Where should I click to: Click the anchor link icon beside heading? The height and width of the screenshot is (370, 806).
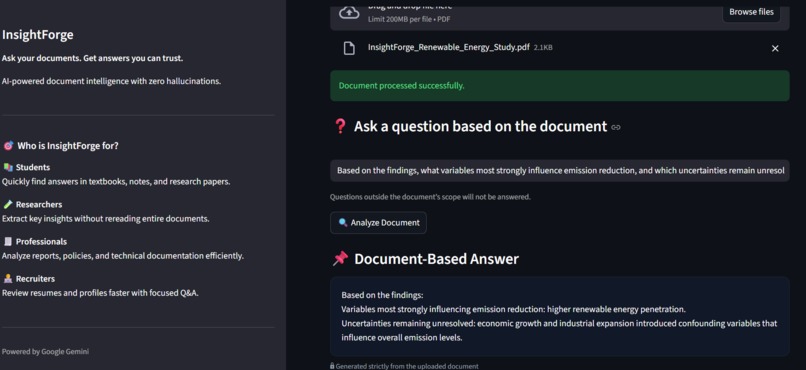pyautogui.click(x=616, y=127)
